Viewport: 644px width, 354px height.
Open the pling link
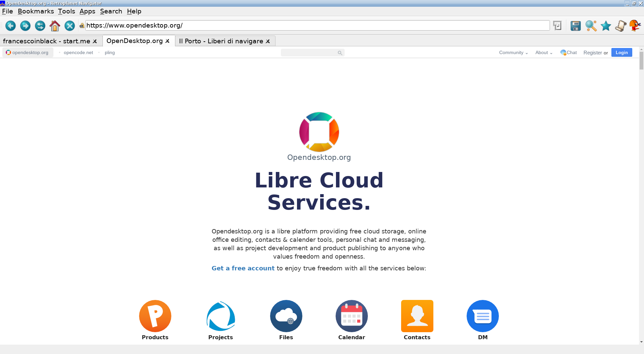(110, 53)
